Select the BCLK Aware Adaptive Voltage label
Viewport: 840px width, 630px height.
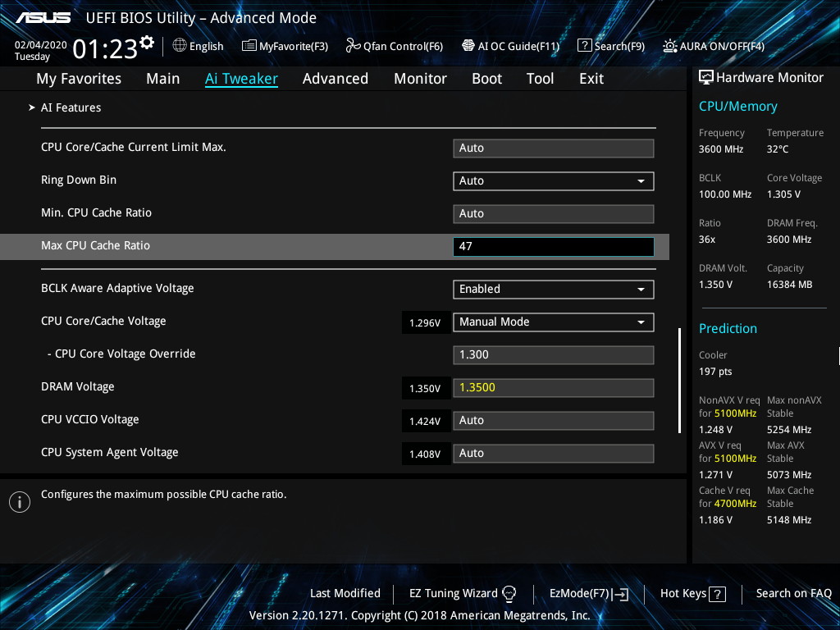(x=117, y=288)
